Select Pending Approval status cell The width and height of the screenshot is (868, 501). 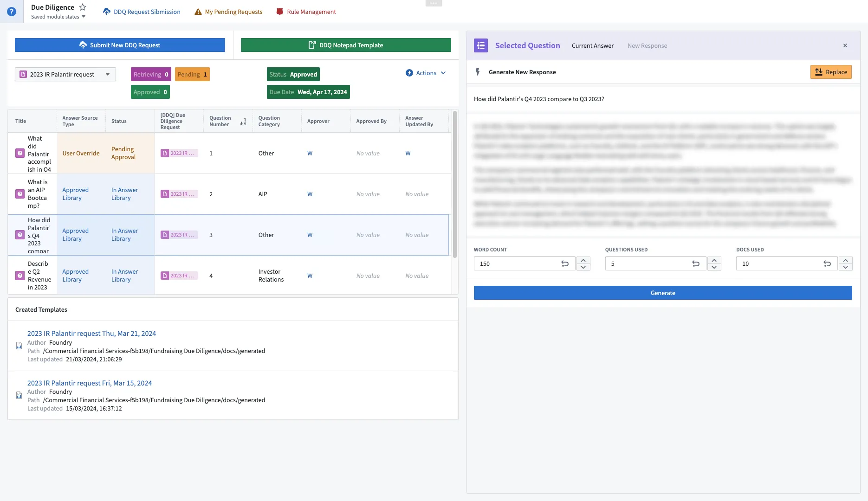coord(130,153)
